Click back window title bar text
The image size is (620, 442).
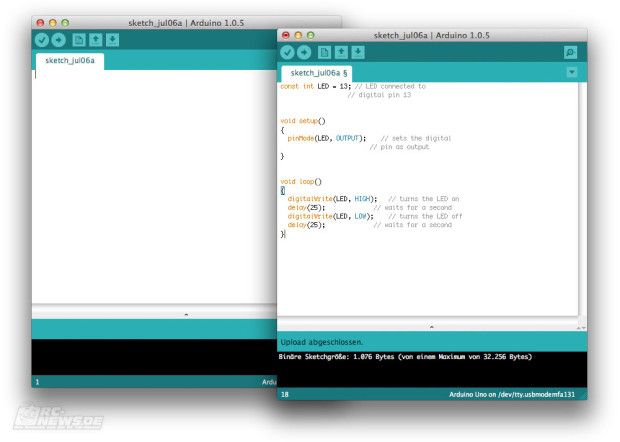pos(186,23)
